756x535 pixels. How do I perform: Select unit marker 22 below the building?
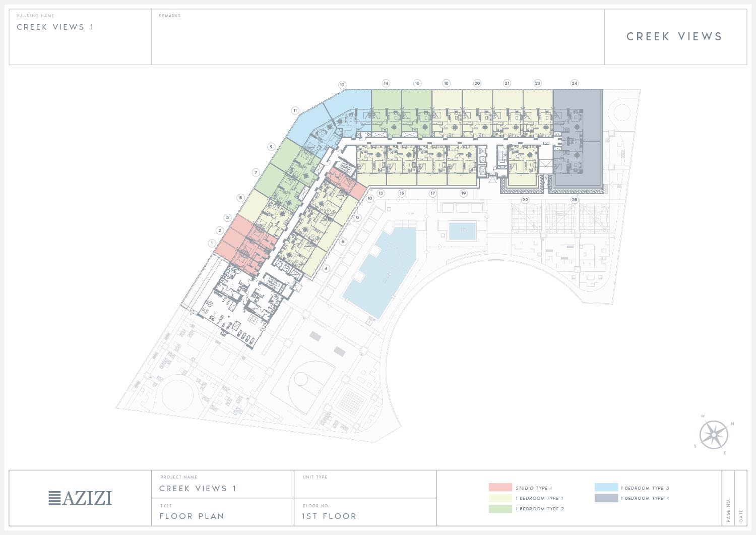pyautogui.click(x=525, y=200)
